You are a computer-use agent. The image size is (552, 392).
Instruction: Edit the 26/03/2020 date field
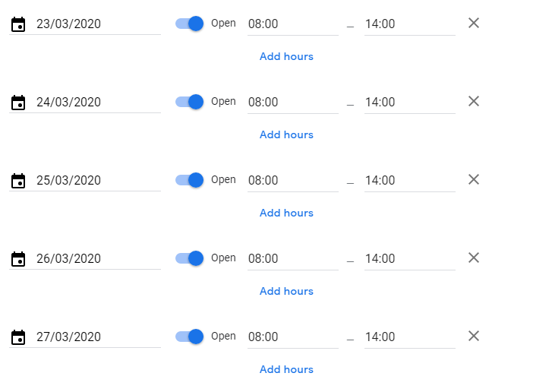(98, 258)
